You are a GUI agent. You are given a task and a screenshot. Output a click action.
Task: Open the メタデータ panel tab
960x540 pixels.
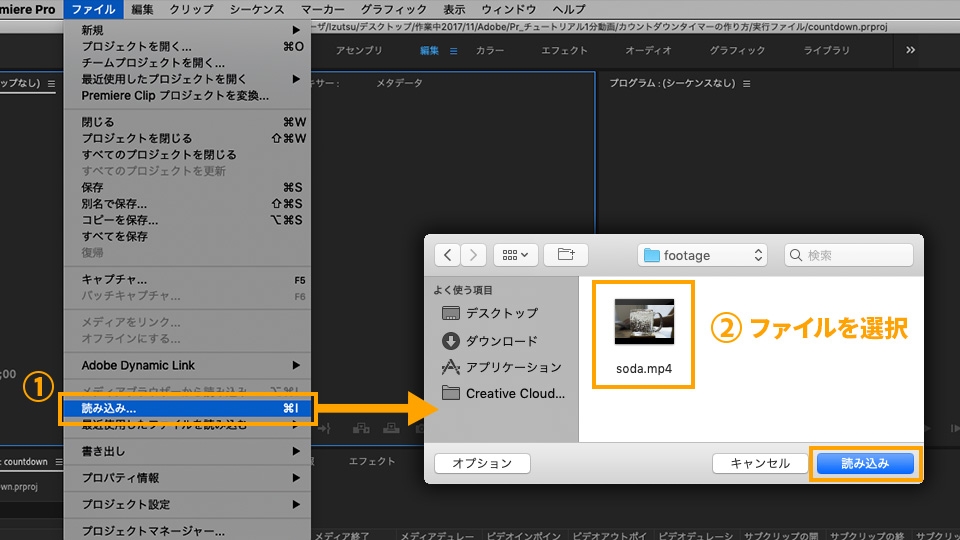399,83
